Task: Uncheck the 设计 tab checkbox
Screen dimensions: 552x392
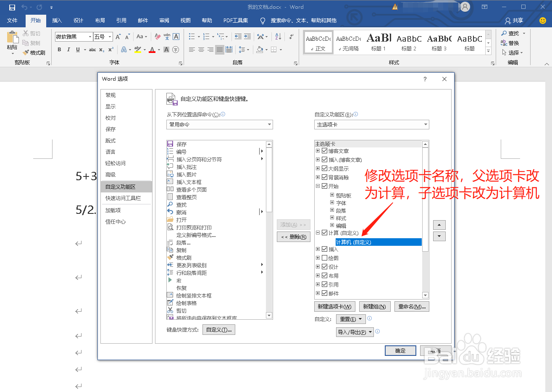Action: click(x=325, y=267)
